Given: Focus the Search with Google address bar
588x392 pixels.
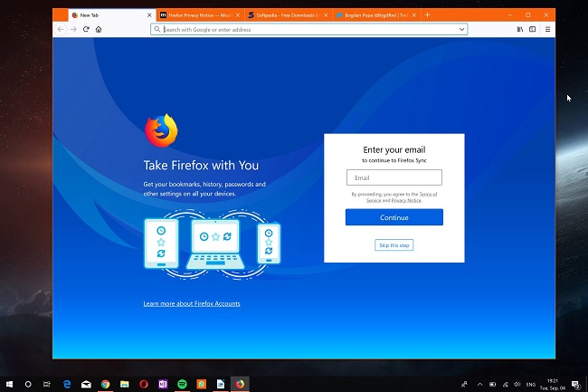Looking at the screenshot, I should click(308, 29).
